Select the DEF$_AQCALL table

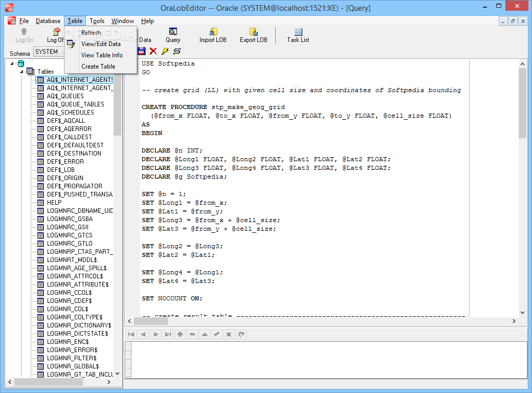click(66, 120)
